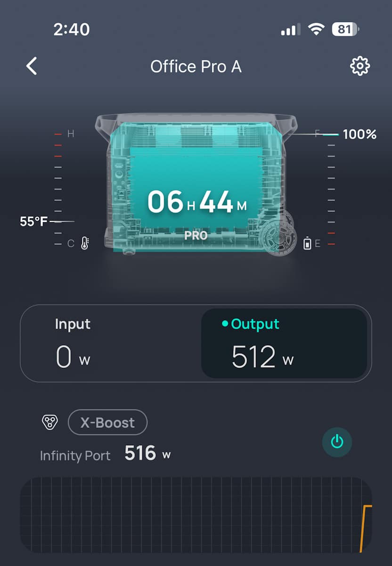Tap the PRO label on device

pyautogui.click(x=196, y=235)
